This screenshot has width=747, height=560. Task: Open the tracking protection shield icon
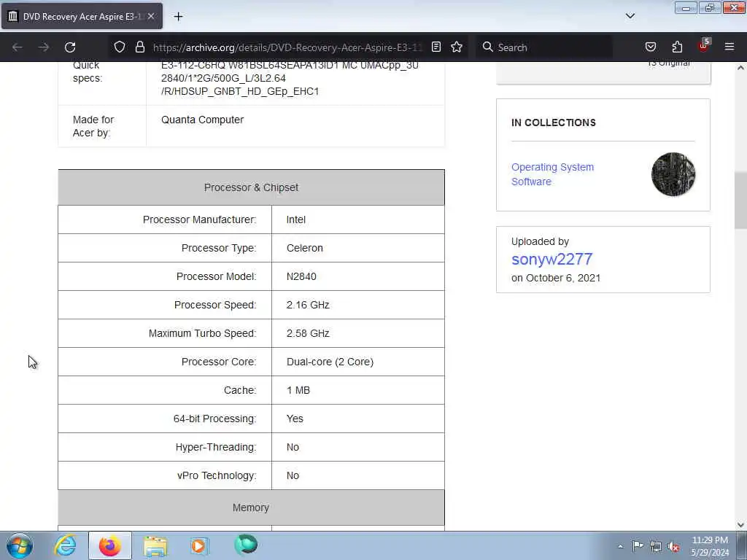point(120,47)
